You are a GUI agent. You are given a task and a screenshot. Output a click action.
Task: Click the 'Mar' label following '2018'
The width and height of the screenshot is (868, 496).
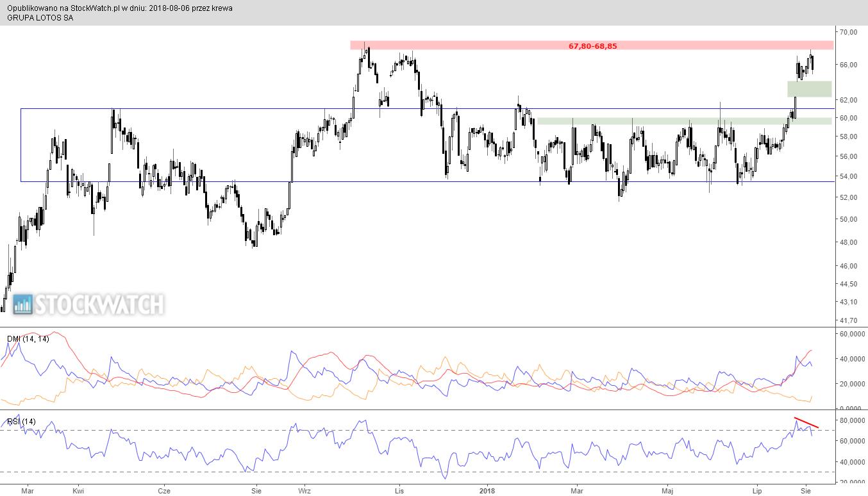pos(578,491)
